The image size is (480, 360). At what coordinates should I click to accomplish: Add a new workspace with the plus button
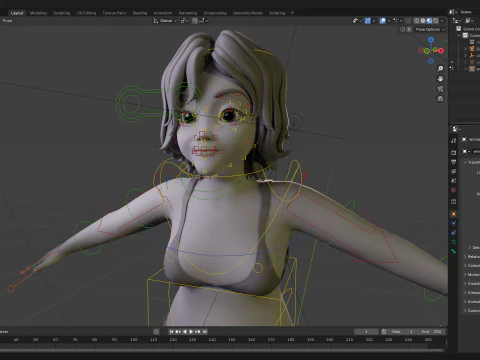tap(292, 13)
